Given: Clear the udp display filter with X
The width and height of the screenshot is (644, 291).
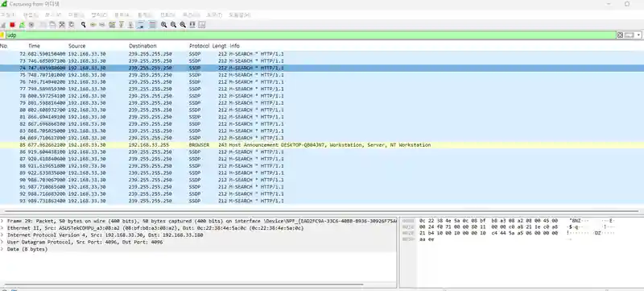Looking at the screenshot, I should point(620,35).
